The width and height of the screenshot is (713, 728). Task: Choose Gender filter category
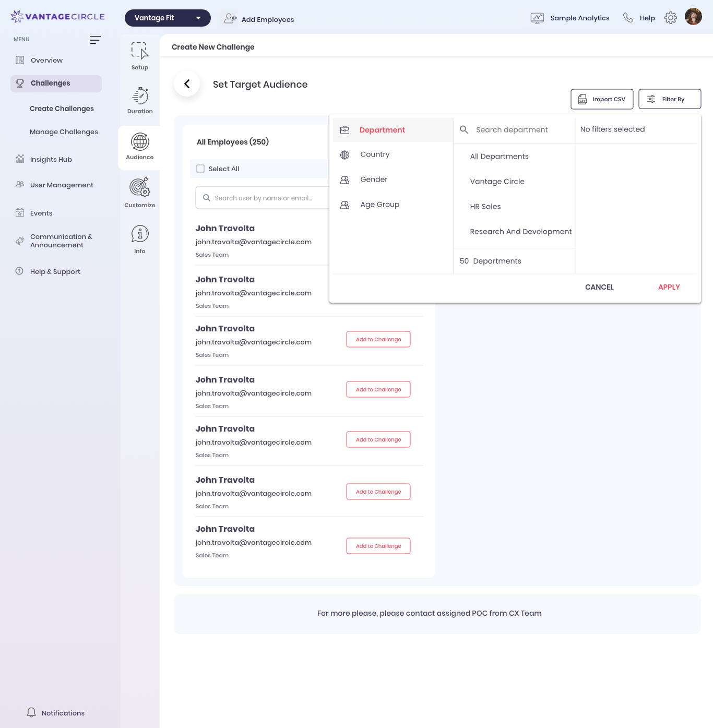[374, 180]
